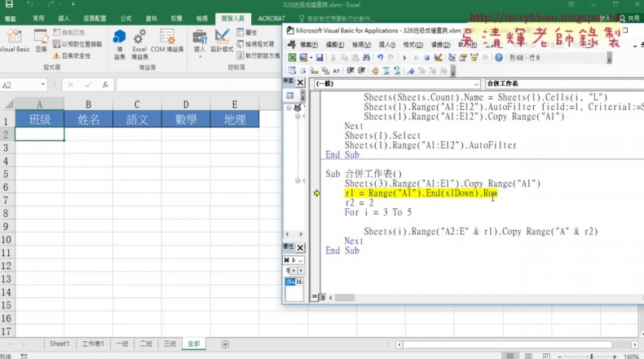The width and height of the screenshot is (644, 359).
Task: Click the VBA Save toolbar icon
Action: 319,58
